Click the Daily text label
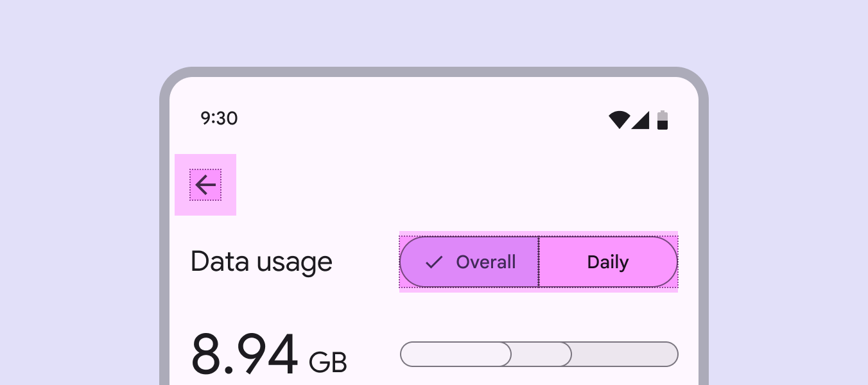Viewport: 868px width, 385px height. (x=607, y=262)
